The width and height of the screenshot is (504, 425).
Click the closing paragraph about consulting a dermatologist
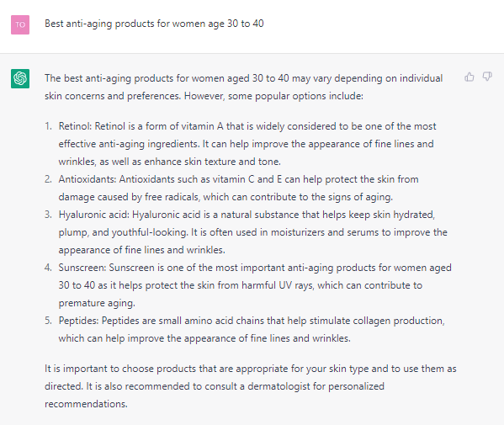point(251,386)
